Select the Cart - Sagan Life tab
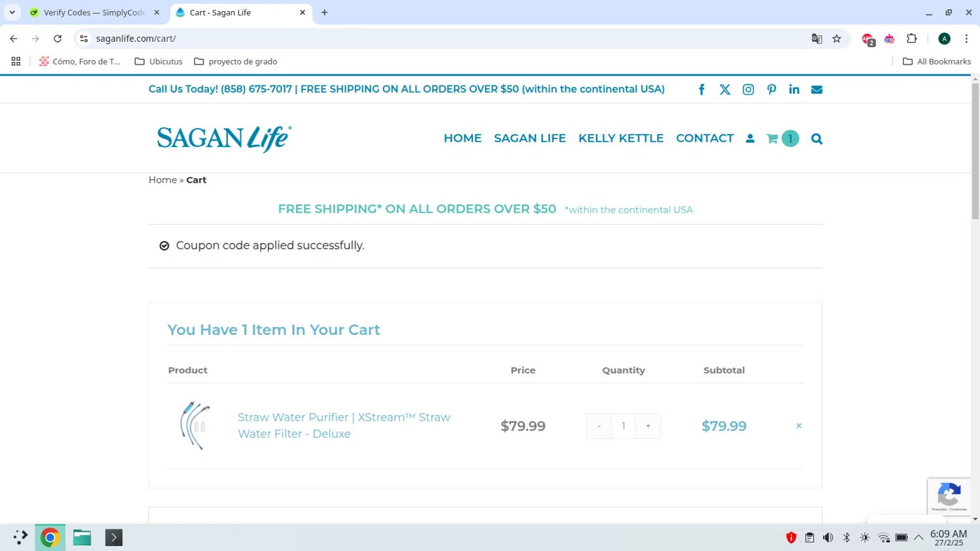The height and width of the screenshot is (551, 980). coord(240,12)
